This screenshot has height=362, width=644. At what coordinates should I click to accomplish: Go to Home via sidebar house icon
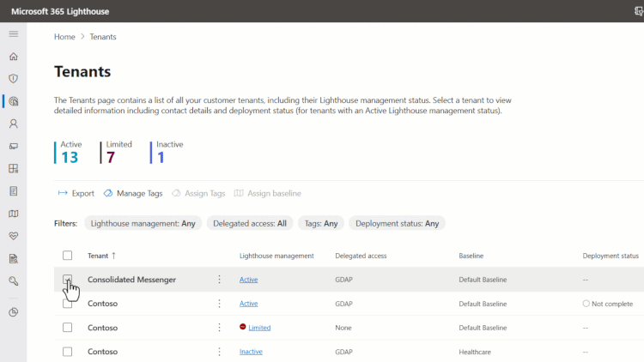pyautogui.click(x=13, y=57)
